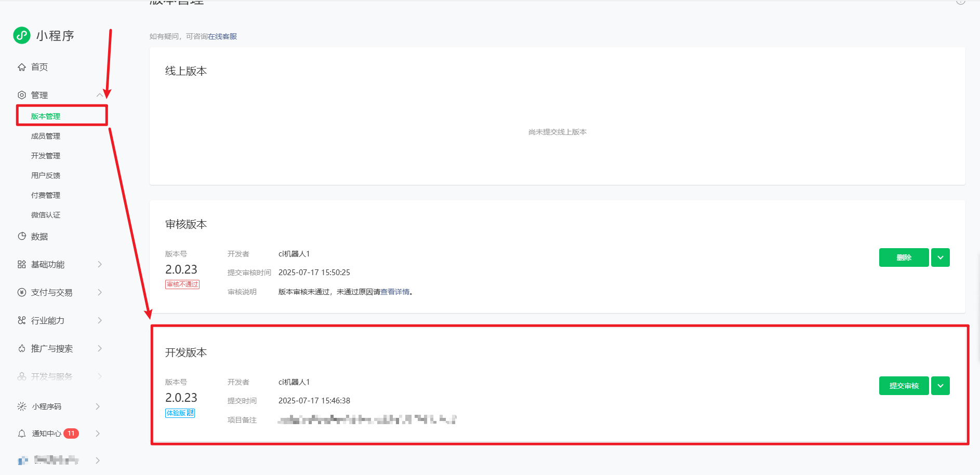Screen dimensions: 980x475
Task: Switch to 成员管理 in the sidebar
Action: (x=45, y=135)
